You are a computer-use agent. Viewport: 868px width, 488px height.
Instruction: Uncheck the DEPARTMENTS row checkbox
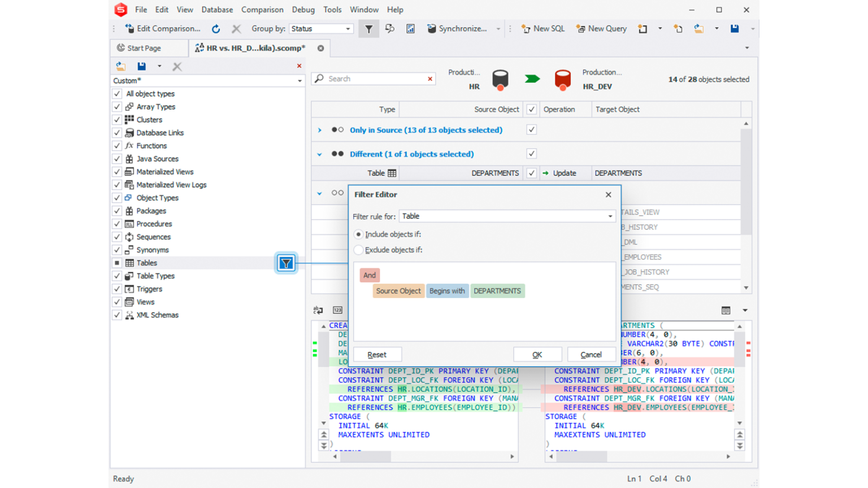[x=531, y=173]
